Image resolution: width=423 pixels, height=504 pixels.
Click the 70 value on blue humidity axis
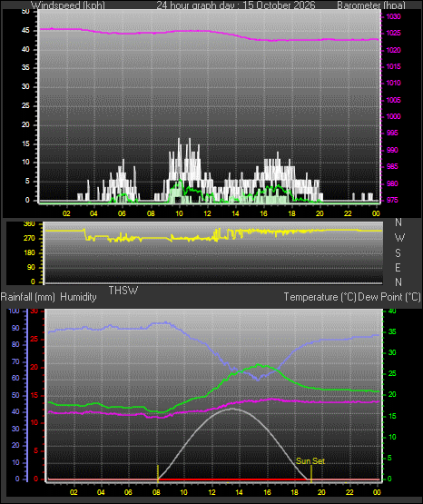click(x=15, y=362)
